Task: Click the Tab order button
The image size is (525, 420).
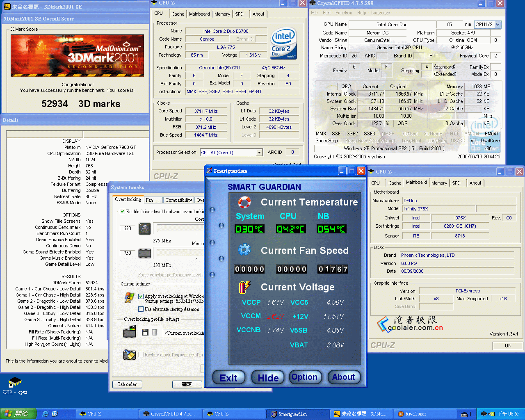Action: [x=127, y=384]
